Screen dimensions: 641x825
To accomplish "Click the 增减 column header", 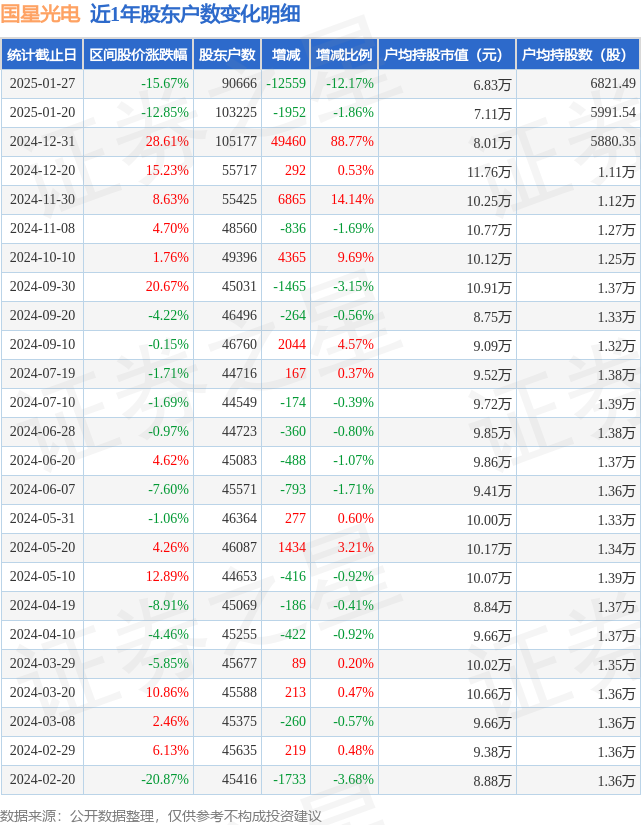I will coord(285,55).
